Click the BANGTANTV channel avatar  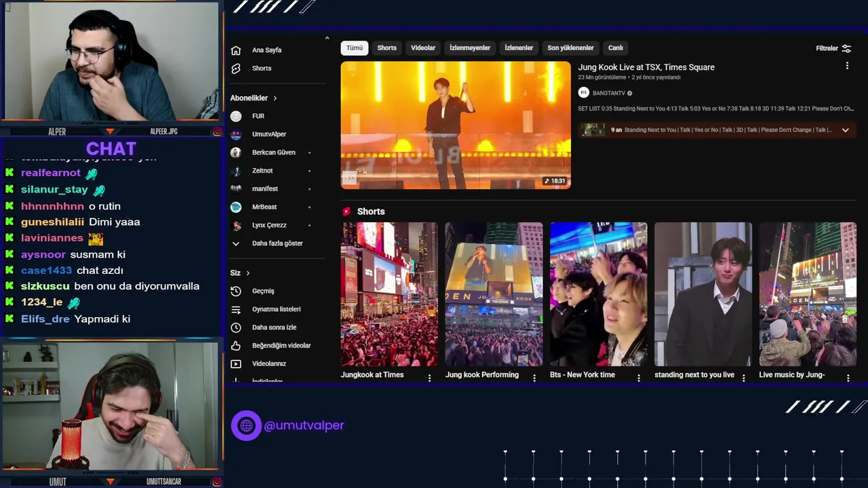click(x=583, y=93)
